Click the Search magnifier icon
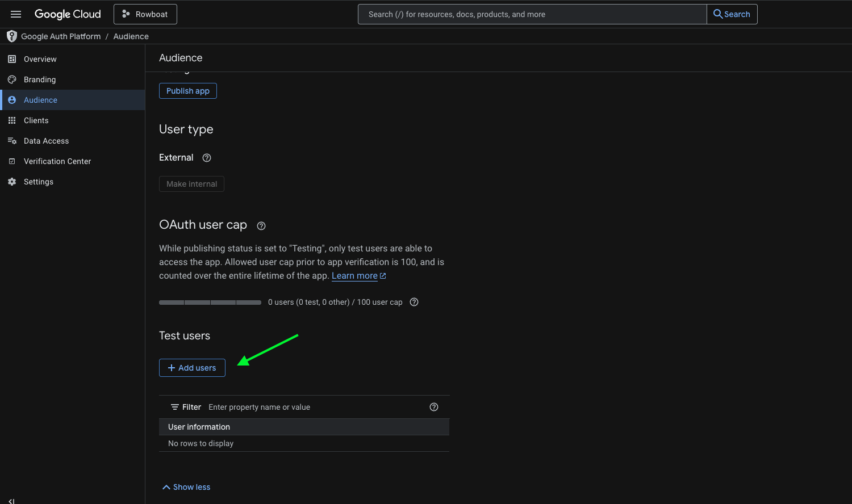 717,14
